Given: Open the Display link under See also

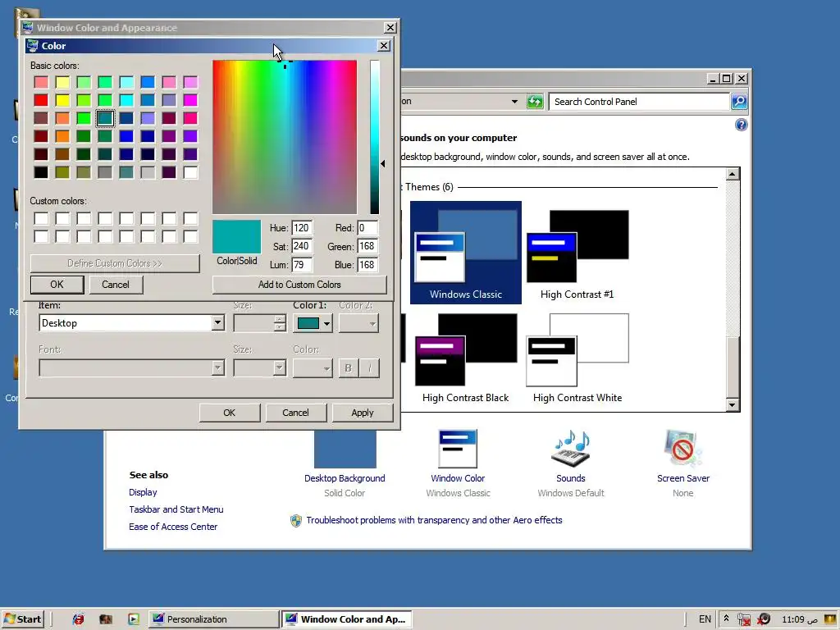Looking at the screenshot, I should 143,492.
